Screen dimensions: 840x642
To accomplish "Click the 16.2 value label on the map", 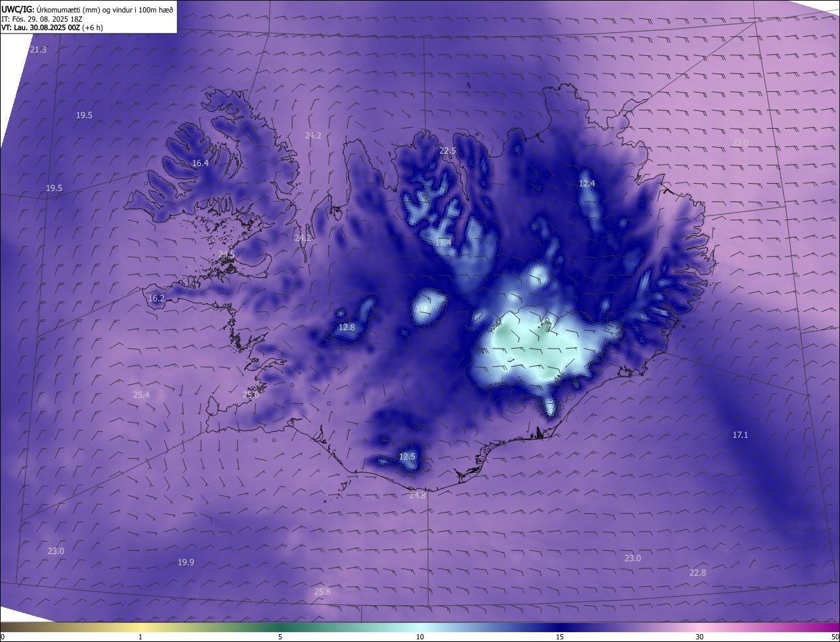I will [x=156, y=299].
